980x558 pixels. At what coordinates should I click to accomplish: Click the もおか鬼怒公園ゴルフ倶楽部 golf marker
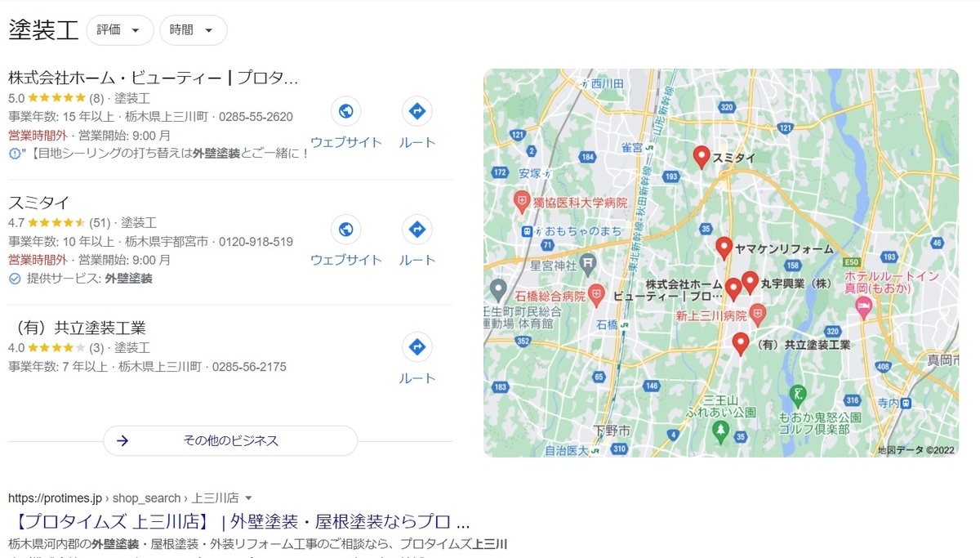click(x=798, y=396)
